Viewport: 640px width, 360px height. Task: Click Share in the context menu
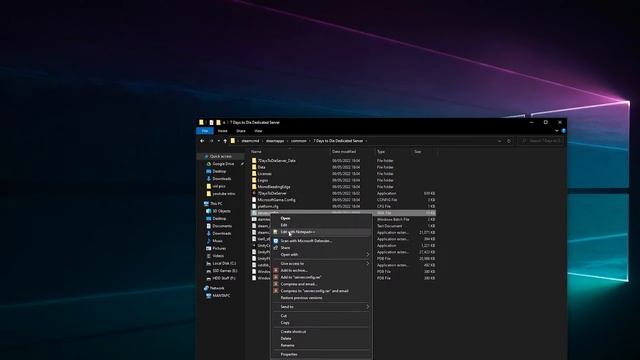tap(322, 248)
